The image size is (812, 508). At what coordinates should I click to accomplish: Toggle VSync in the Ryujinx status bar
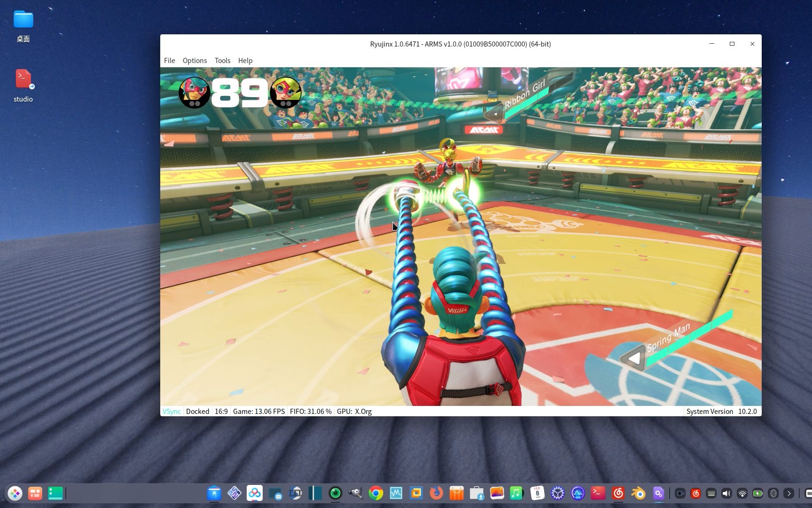171,411
